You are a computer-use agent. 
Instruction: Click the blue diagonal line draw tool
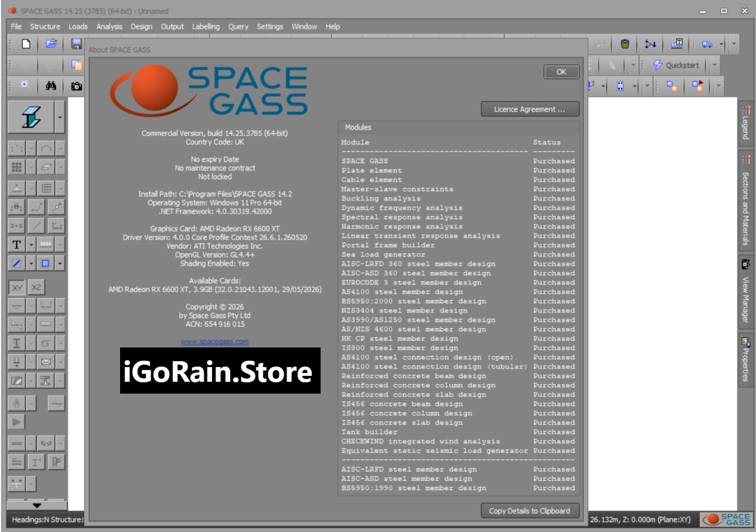(x=16, y=263)
